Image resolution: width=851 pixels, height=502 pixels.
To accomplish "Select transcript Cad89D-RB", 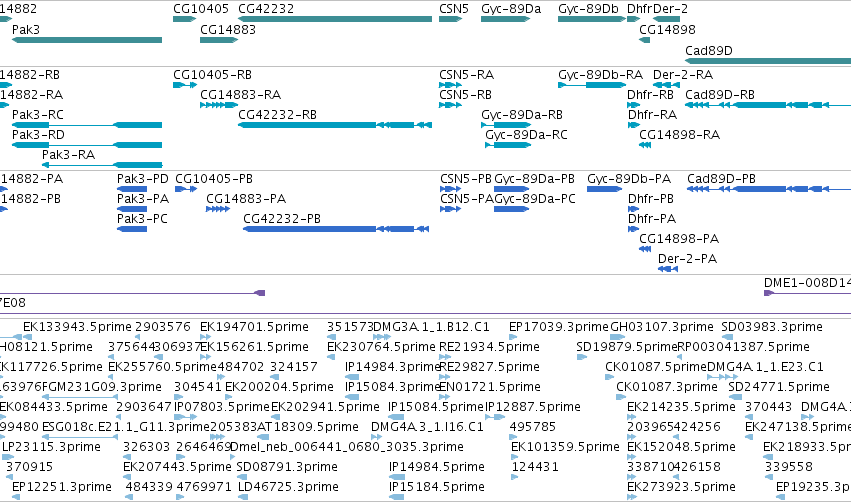I will (768, 105).
